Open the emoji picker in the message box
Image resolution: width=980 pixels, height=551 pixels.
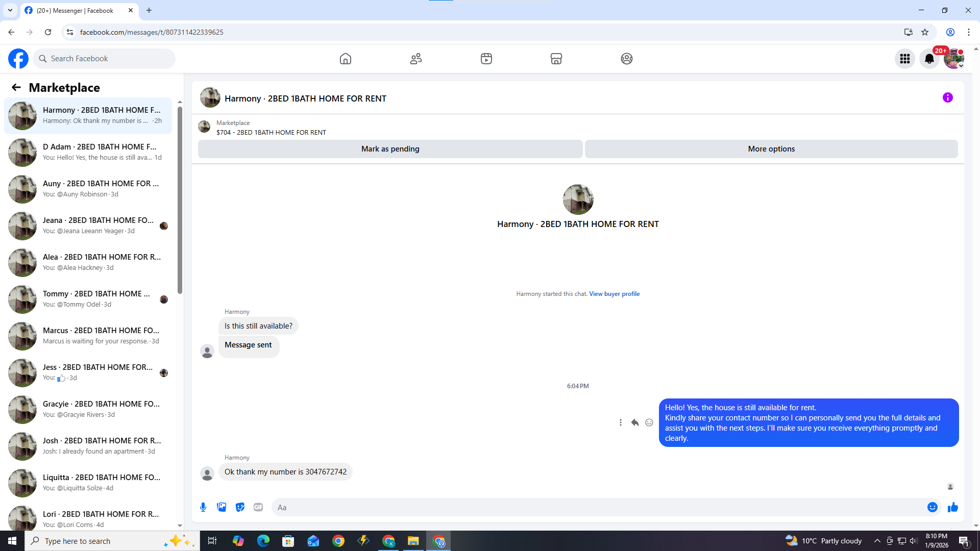pyautogui.click(x=932, y=507)
